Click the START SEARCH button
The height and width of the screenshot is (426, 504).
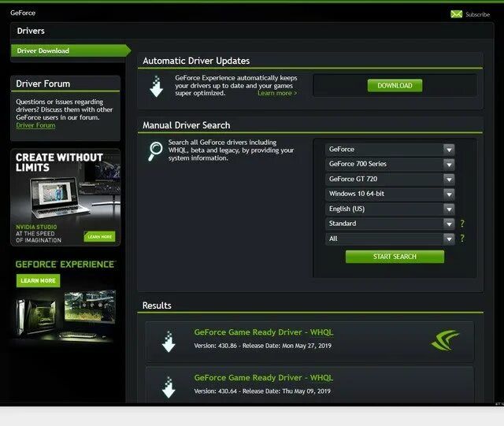(395, 257)
